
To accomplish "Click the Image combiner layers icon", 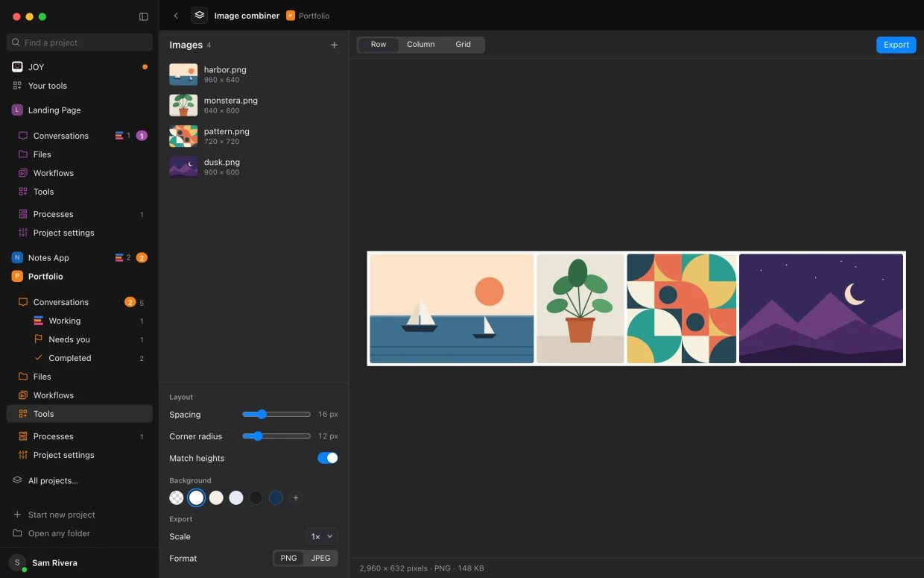I will coord(199,15).
